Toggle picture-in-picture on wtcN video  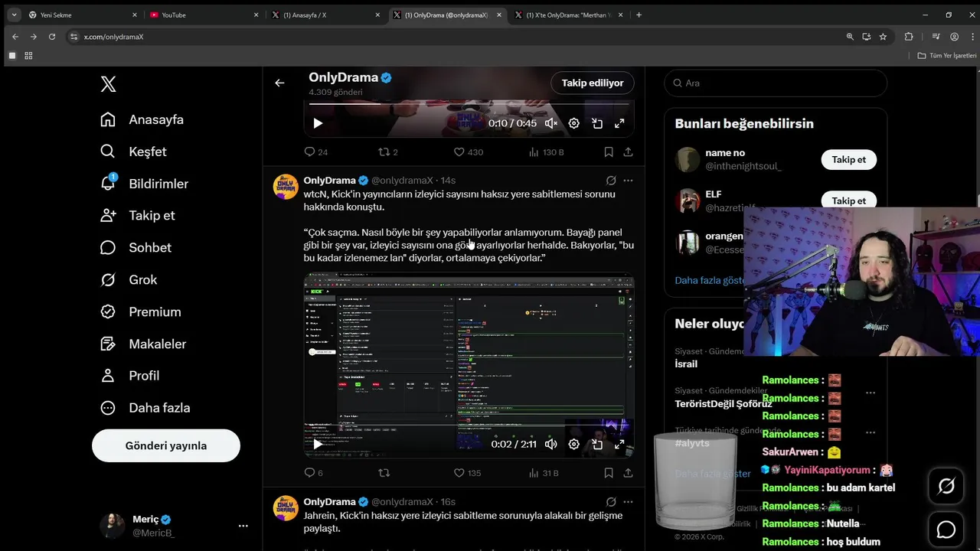tap(597, 444)
